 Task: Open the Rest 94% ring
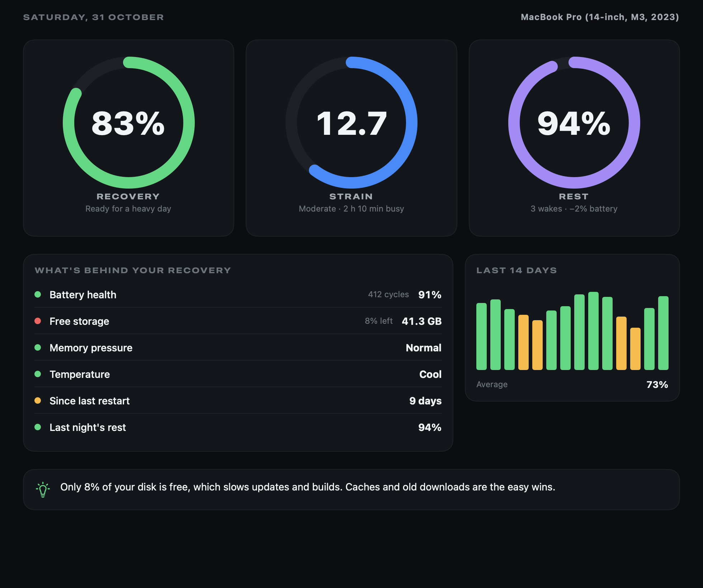point(574,123)
